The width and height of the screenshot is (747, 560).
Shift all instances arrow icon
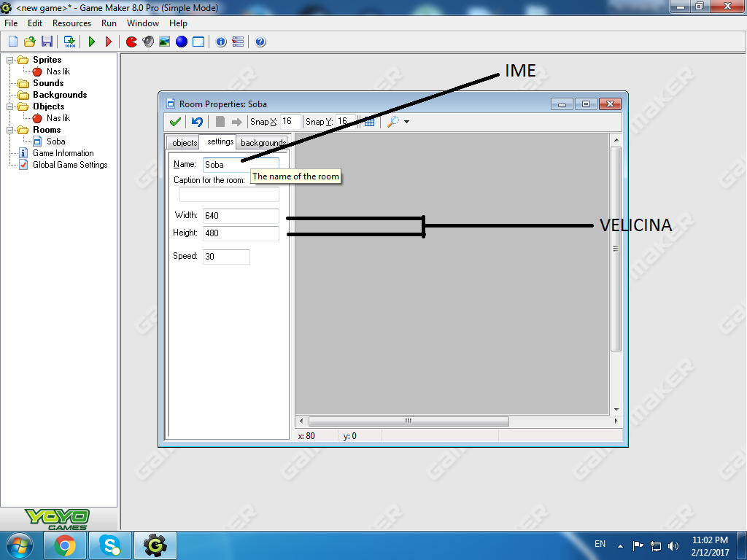point(236,122)
